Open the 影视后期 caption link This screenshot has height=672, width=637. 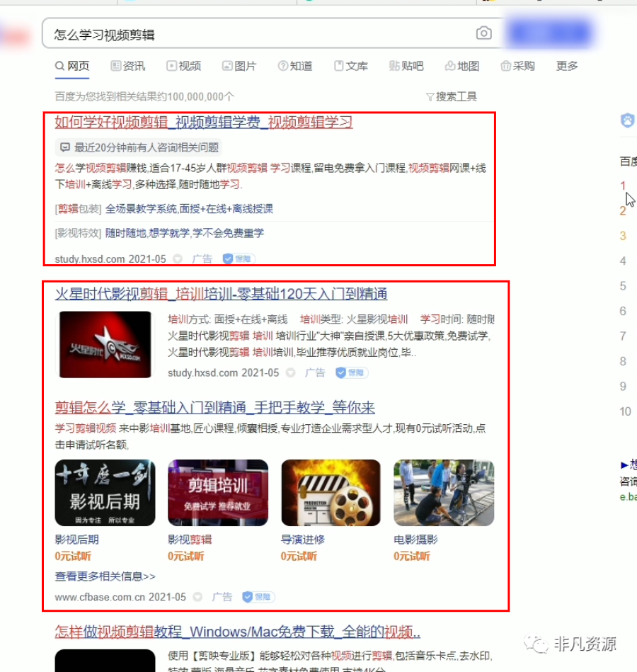click(x=76, y=540)
